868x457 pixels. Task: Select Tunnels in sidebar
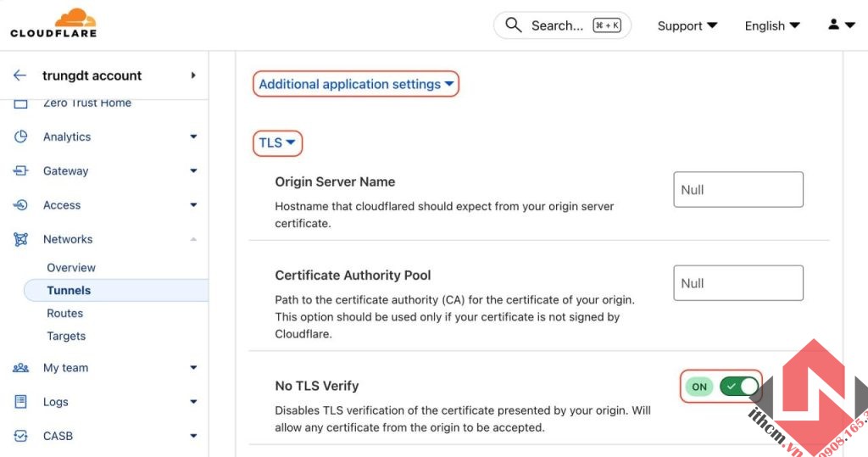point(115,290)
